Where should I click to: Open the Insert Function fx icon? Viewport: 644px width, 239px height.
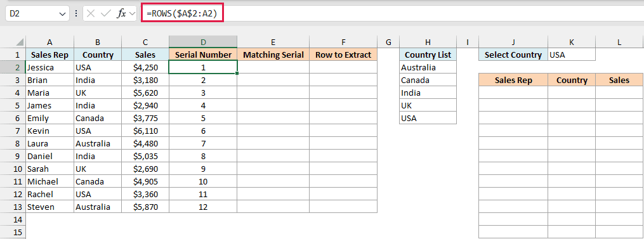122,13
